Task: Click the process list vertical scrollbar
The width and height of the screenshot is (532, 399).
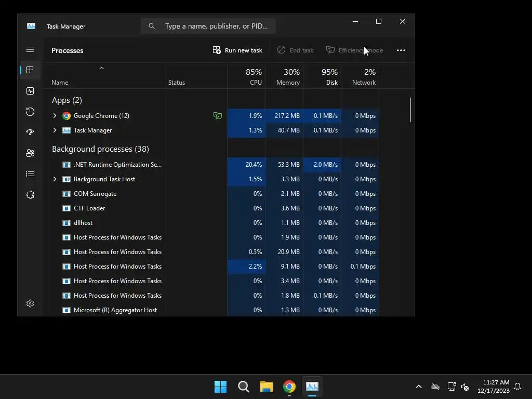Action: tap(410, 110)
